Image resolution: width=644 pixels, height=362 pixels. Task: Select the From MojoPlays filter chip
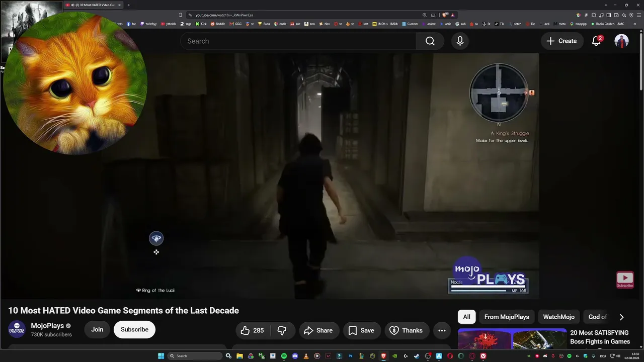(x=507, y=317)
